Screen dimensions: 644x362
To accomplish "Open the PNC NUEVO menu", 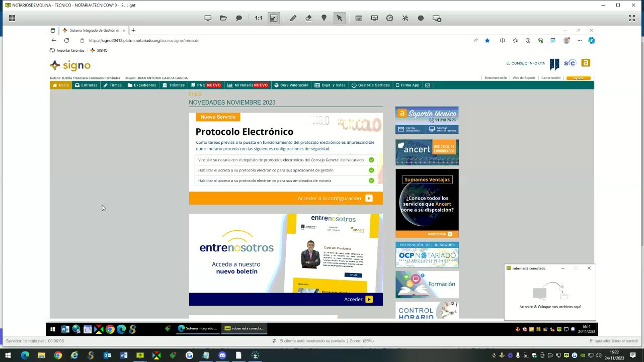I will (x=206, y=85).
